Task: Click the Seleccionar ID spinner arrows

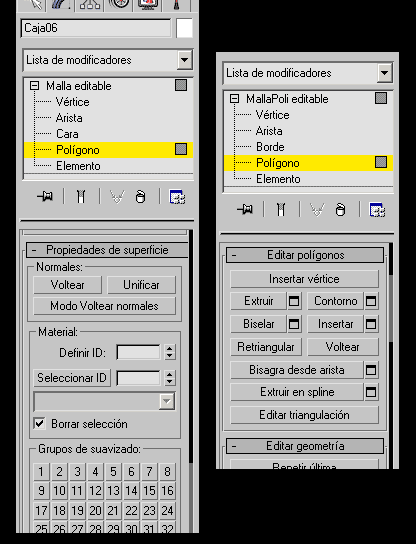Action: point(170,378)
